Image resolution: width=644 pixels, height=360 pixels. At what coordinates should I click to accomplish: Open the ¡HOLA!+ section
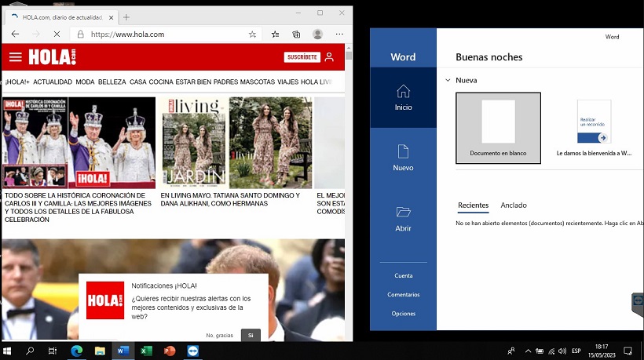17,82
